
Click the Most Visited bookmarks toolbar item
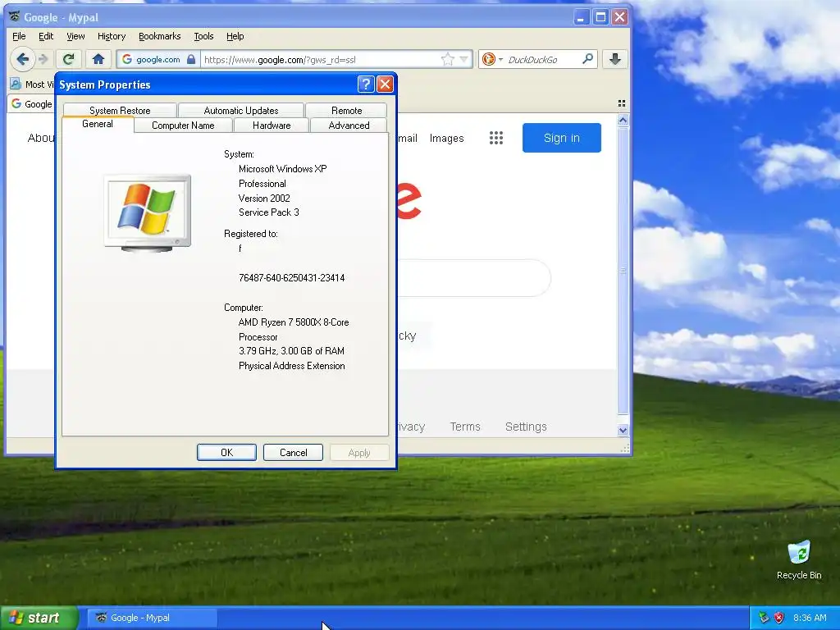[32, 84]
